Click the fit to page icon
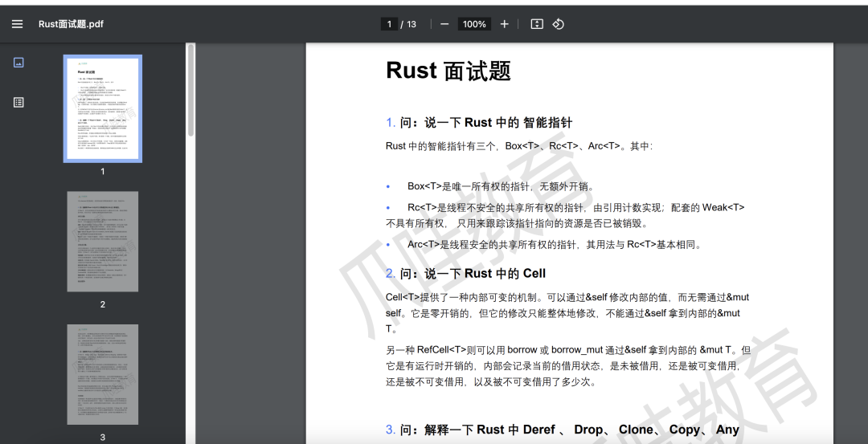The height and width of the screenshot is (444, 868). pos(536,24)
